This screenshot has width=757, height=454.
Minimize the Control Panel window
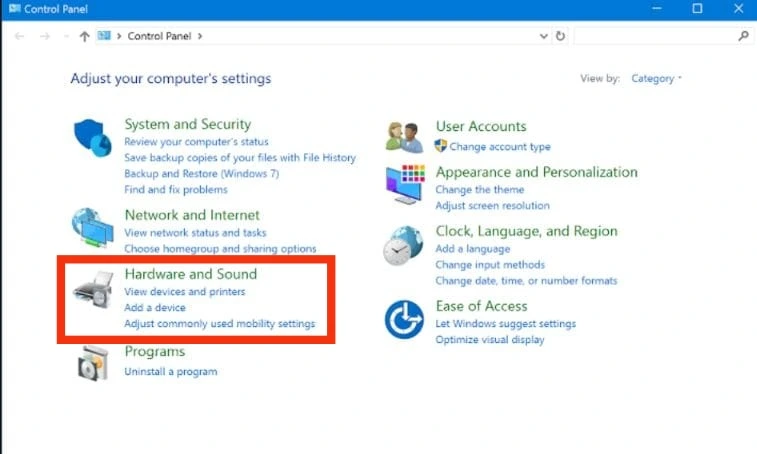point(657,9)
